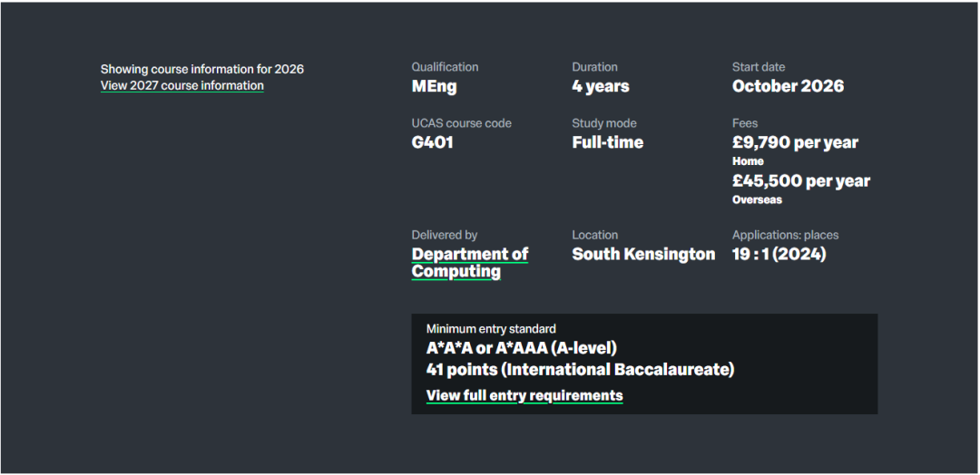Click the G401 UCAS course code
Image resolution: width=980 pixels, height=475 pixels.
pyautogui.click(x=432, y=143)
